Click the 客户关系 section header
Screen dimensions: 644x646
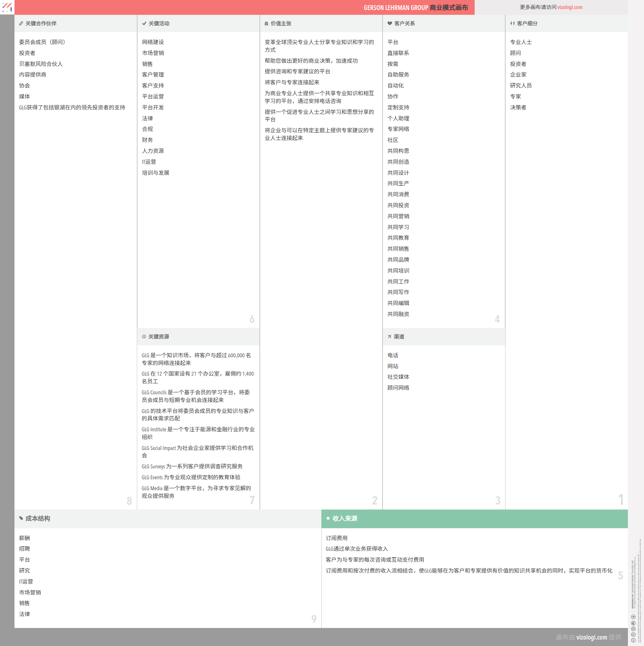(404, 23)
